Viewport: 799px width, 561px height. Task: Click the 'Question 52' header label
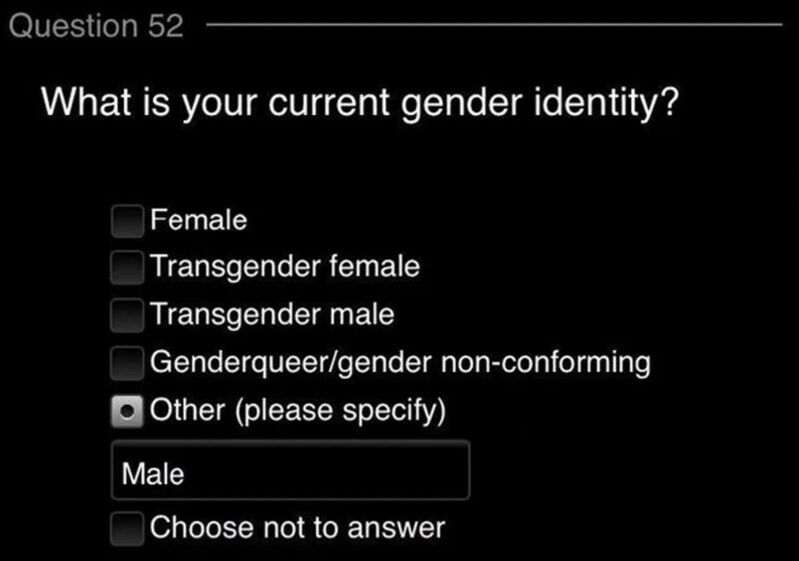pyautogui.click(x=96, y=25)
